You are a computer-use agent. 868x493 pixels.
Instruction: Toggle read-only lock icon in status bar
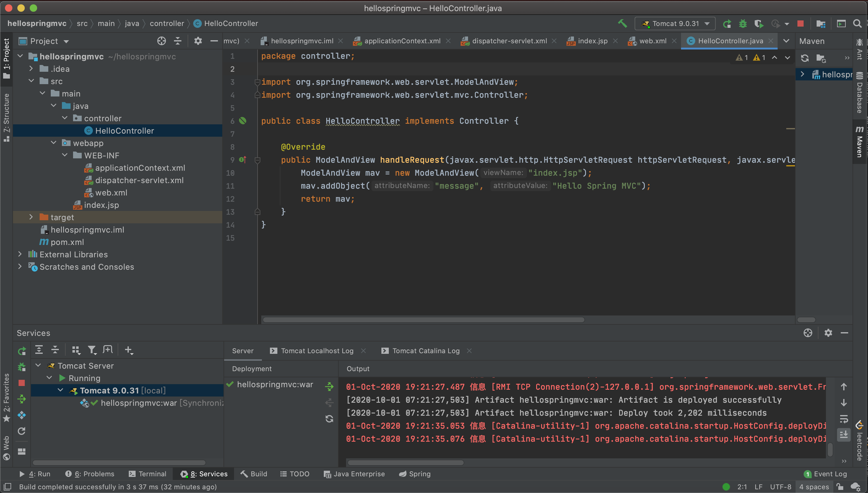(840, 487)
